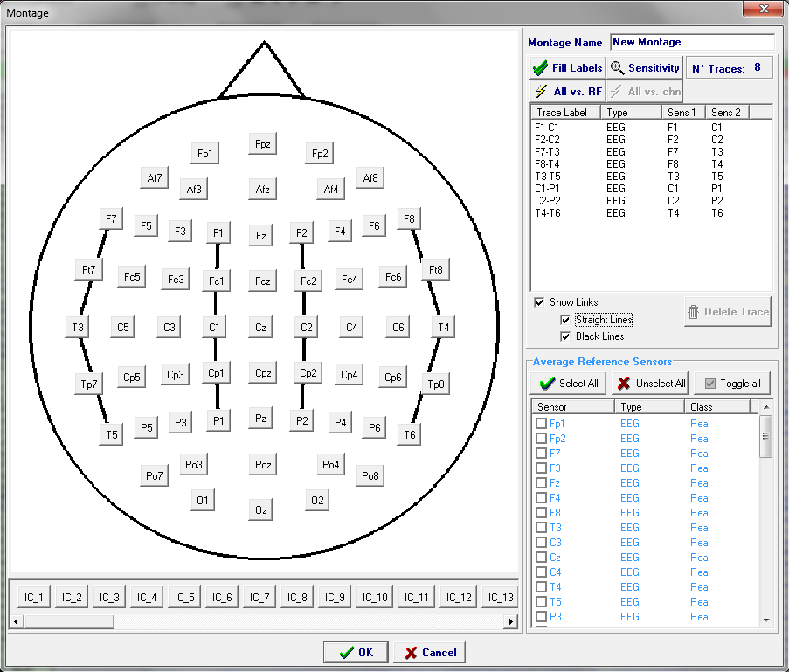Click the IC_5 component button
The height and width of the screenshot is (672, 789).
184,597
